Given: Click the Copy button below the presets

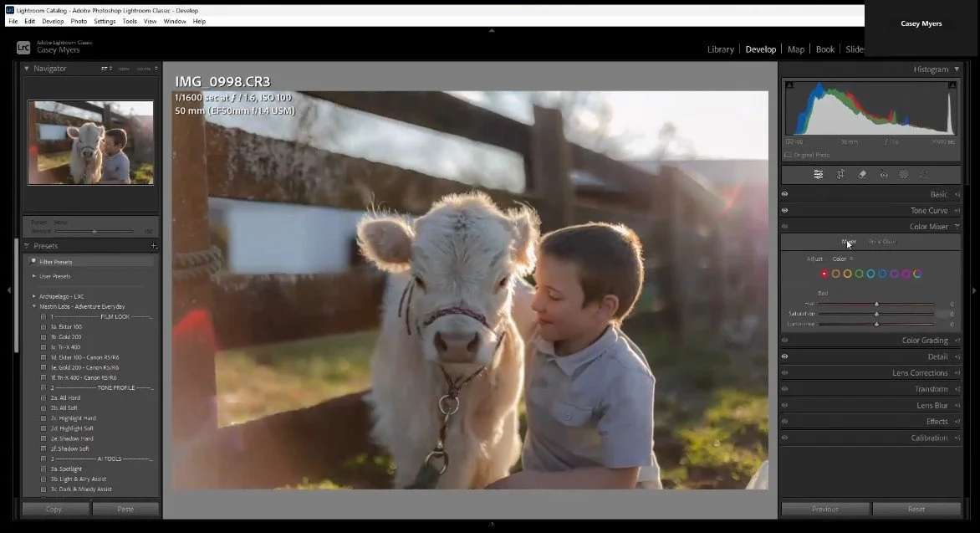Looking at the screenshot, I should click(x=56, y=508).
